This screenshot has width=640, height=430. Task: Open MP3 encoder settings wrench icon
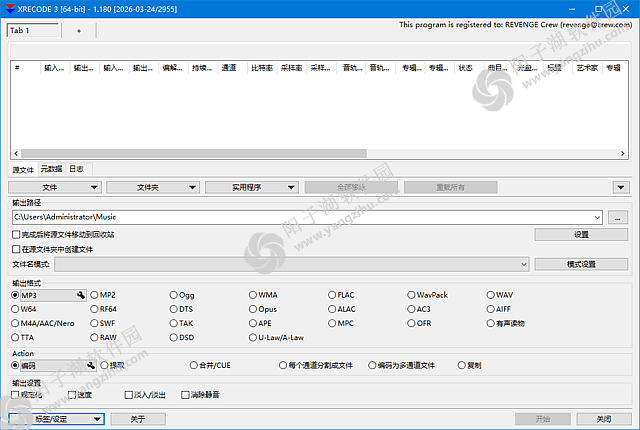81,295
